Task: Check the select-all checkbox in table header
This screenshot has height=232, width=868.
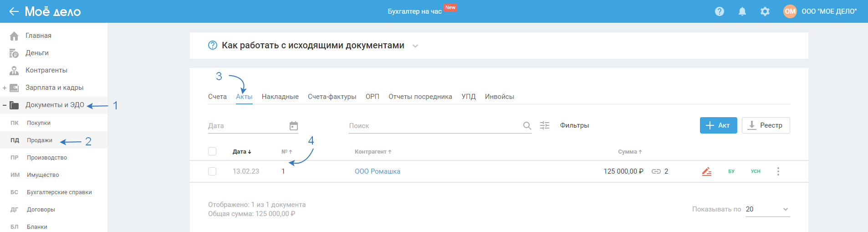Action: tap(212, 151)
